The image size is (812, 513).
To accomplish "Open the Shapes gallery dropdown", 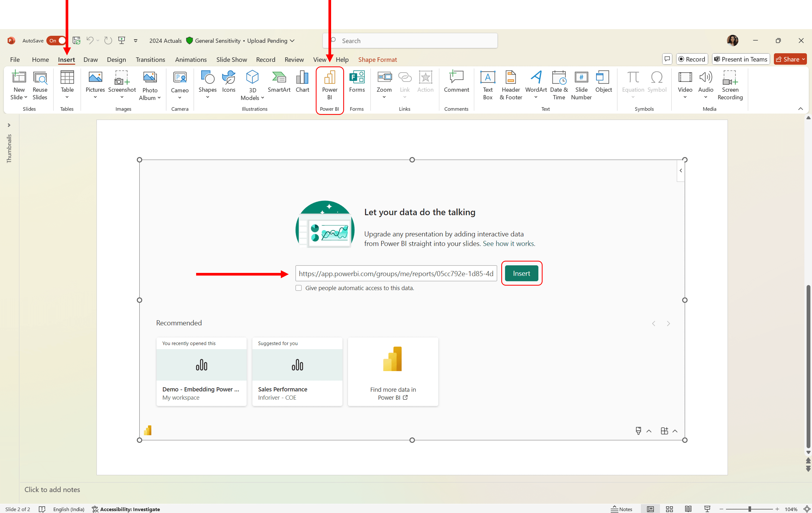I will click(207, 97).
